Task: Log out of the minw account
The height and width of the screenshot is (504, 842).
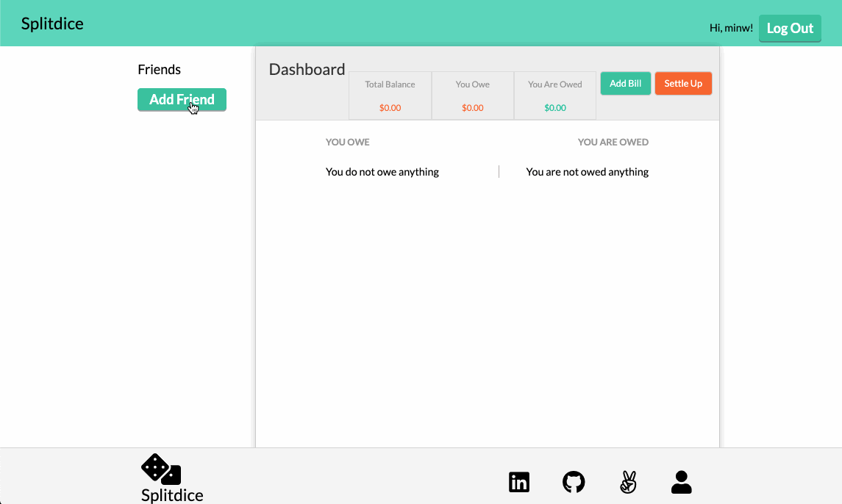Action: (x=789, y=28)
